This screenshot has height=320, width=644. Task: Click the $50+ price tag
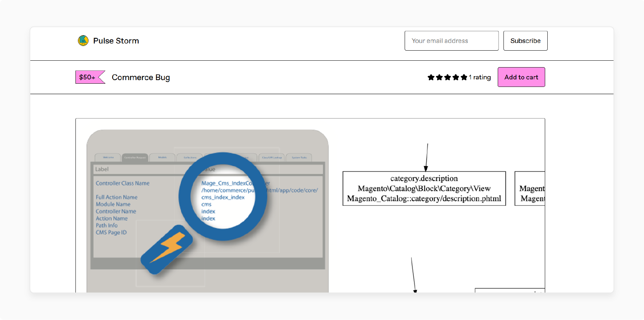pos(89,77)
